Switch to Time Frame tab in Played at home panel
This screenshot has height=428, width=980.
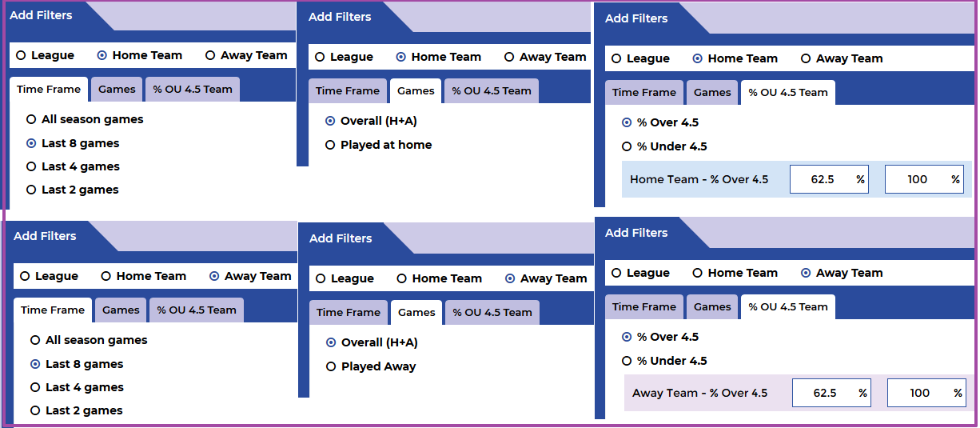coord(348,91)
